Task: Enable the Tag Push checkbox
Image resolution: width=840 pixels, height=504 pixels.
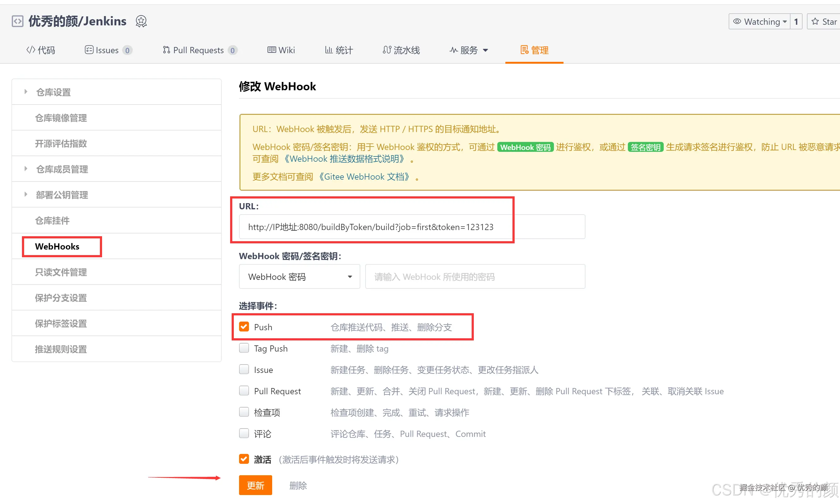Action: (x=244, y=348)
